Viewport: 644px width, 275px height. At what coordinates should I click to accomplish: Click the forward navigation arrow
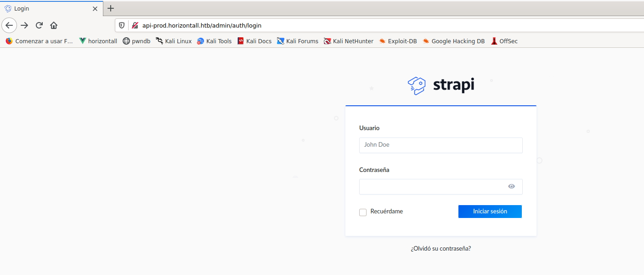pos(24,25)
